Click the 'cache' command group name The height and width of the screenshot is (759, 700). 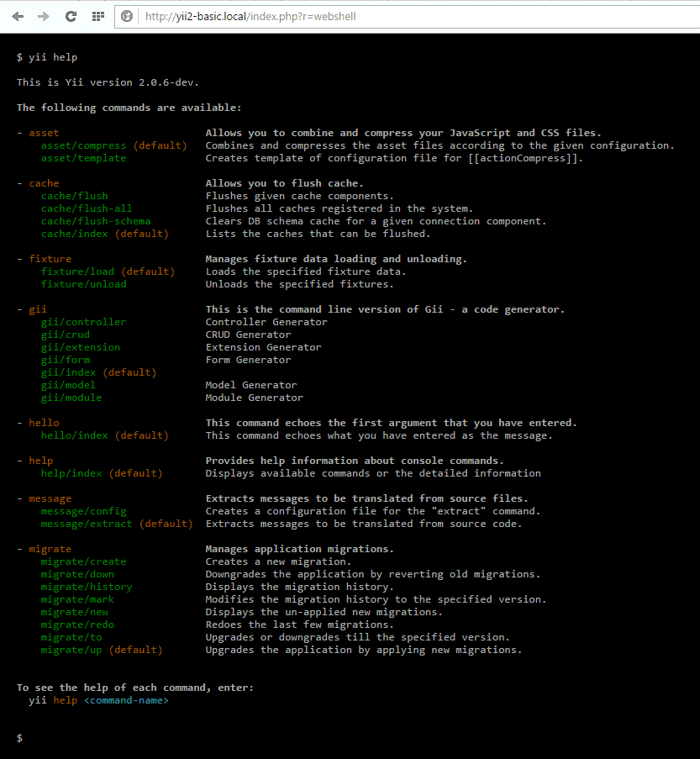pos(44,183)
